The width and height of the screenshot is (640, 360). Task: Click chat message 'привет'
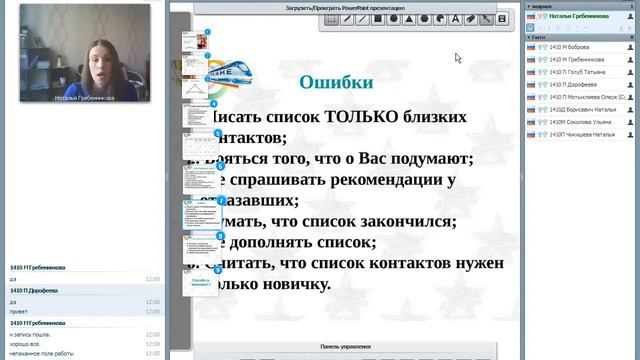[x=19, y=312]
